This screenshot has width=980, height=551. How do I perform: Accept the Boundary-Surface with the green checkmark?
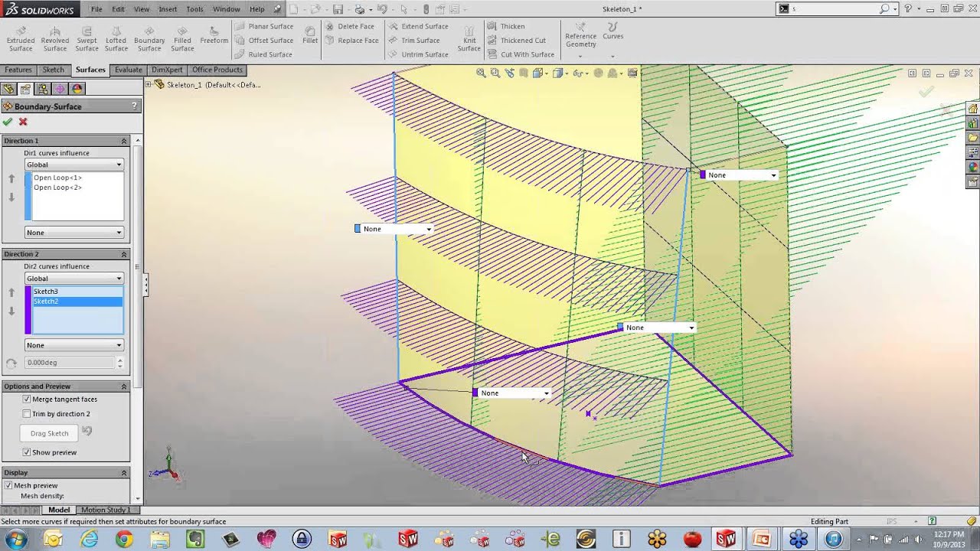click(8, 122)
